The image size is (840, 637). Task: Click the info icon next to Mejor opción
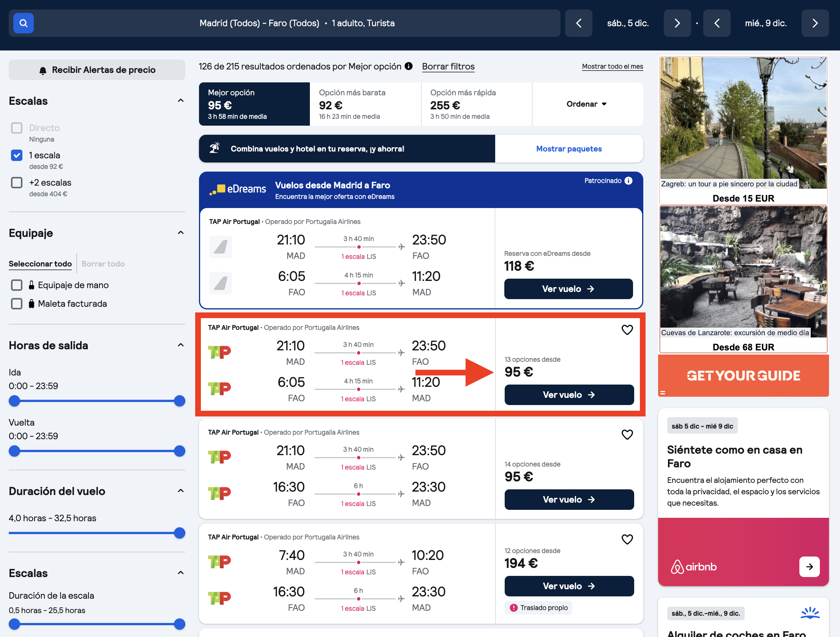409,66
